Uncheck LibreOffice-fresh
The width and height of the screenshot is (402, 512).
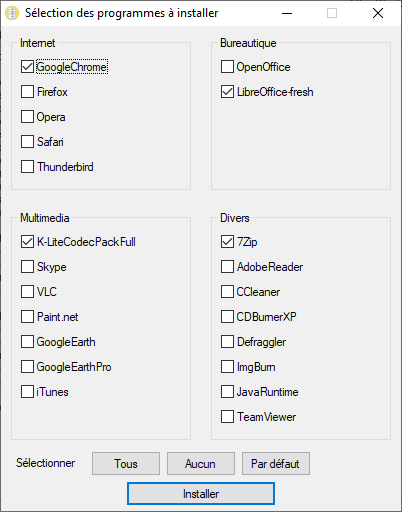point(227,92)
